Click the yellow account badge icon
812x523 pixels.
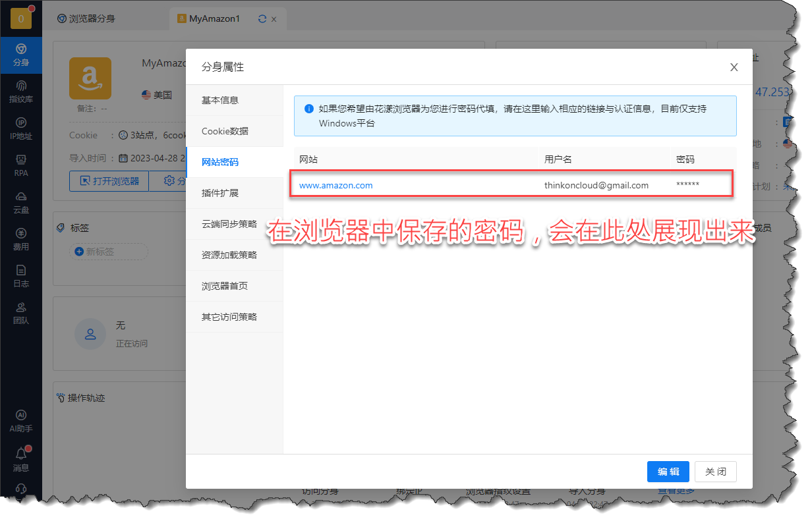pyautogui.click(x=21, y=18)
